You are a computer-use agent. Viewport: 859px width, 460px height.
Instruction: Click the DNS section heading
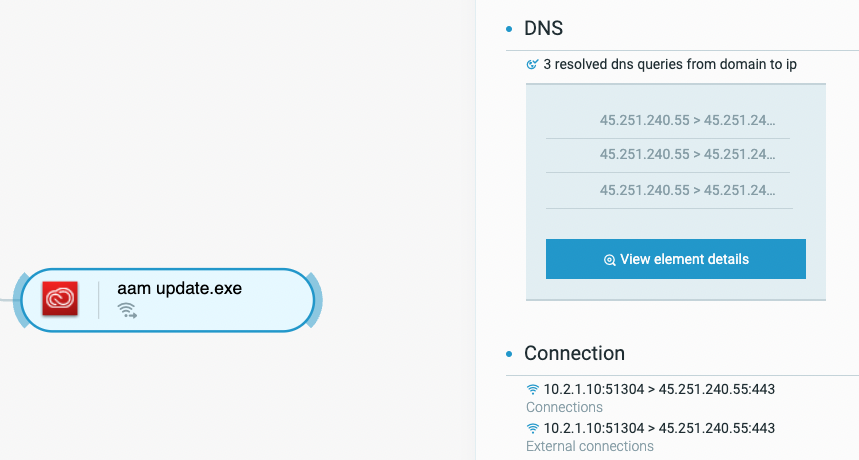(543, 28)
